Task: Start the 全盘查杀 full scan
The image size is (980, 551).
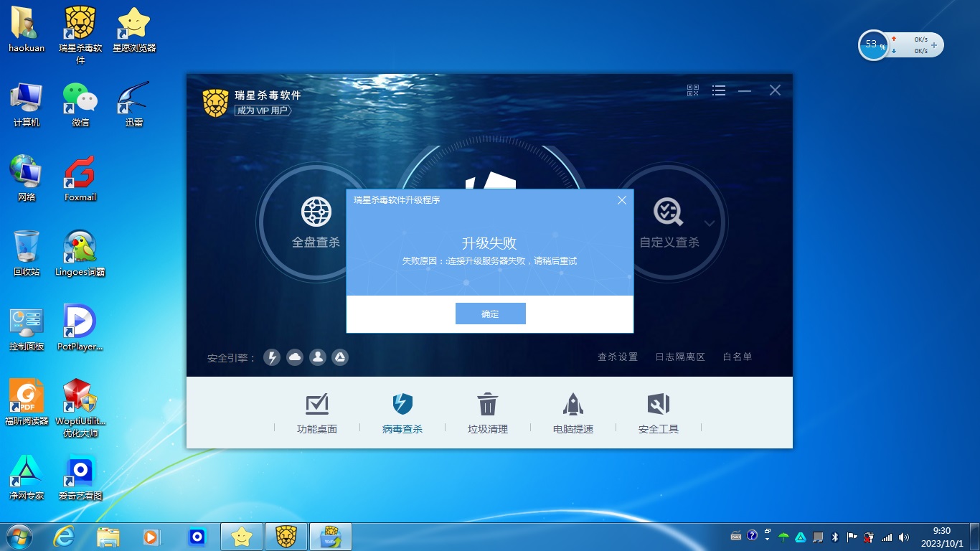Action: click(x=316, y=222)
